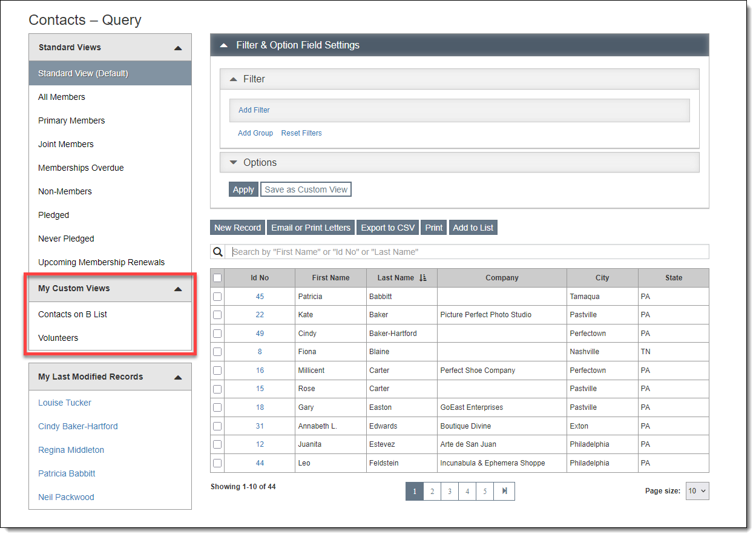Click Save as Custom View button
This screenshot has height=537, width=756.
pyautogui.click(x=306, y=189)
